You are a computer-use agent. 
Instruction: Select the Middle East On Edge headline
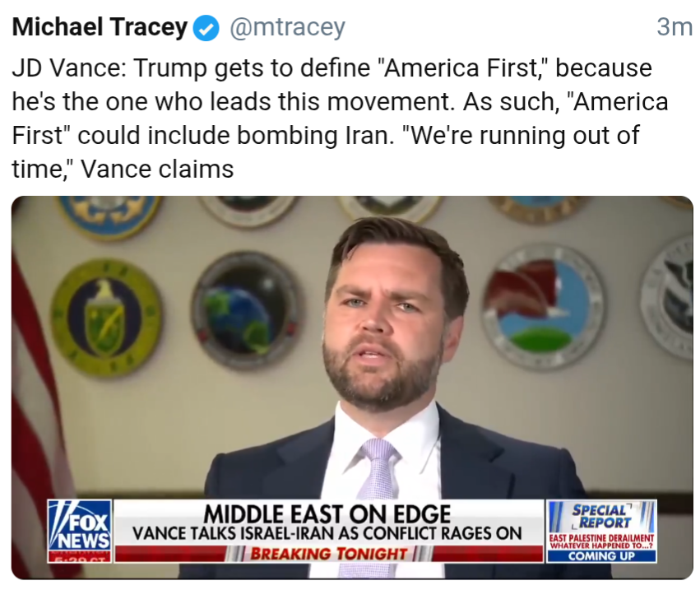pyautogui.click(x=327, y=513)
